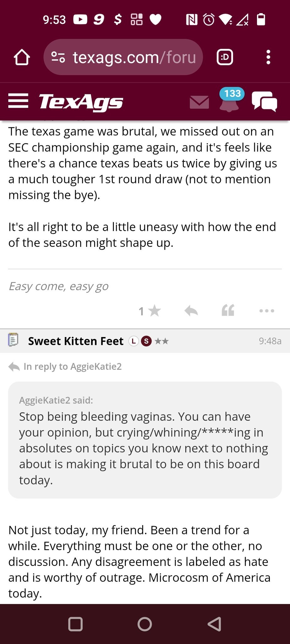The image size is (290, 644).
Task: Reply to the post with arrow icon
Action: [x=191, y=311]
